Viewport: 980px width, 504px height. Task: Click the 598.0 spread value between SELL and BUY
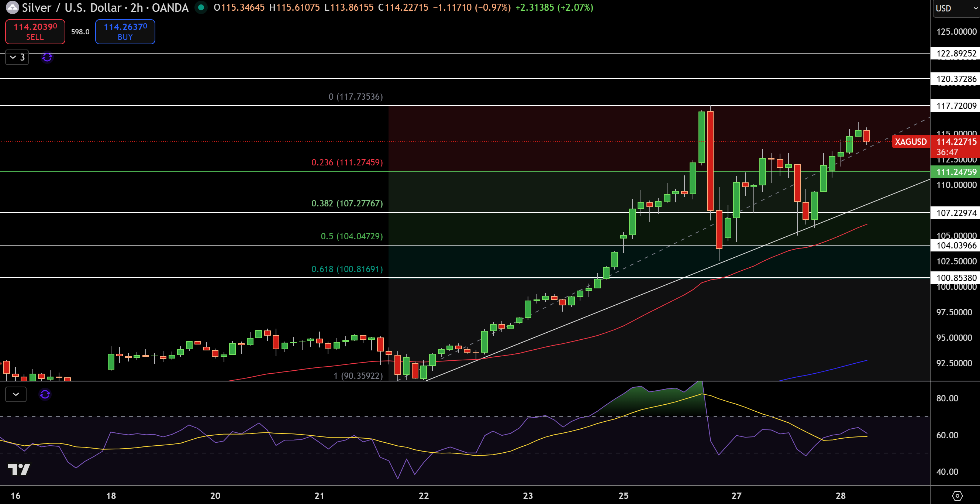[x=80, y=32]
